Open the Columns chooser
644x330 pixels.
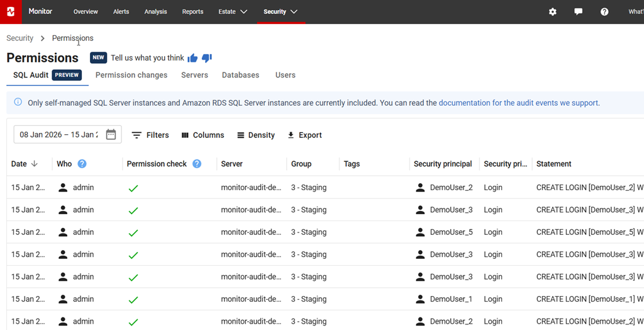[203, 135]
